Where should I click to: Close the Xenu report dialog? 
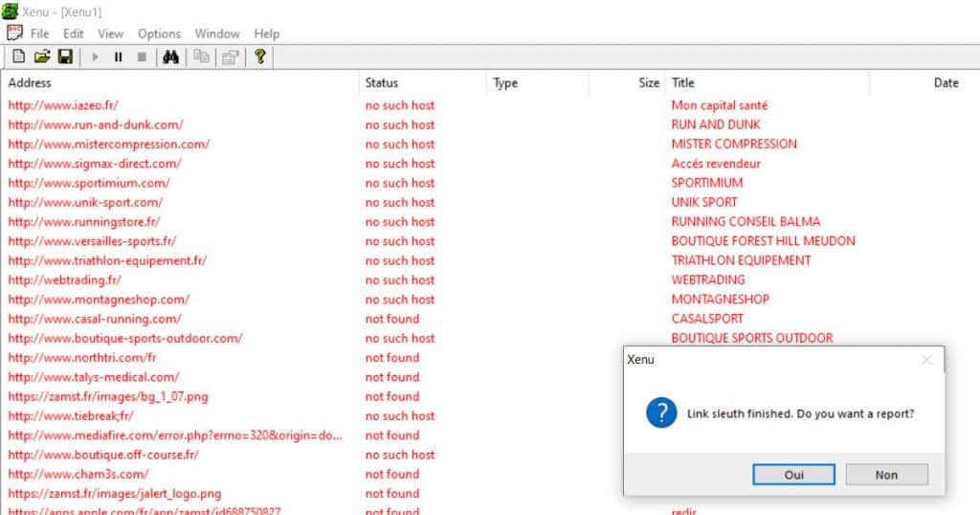(926, 359)
